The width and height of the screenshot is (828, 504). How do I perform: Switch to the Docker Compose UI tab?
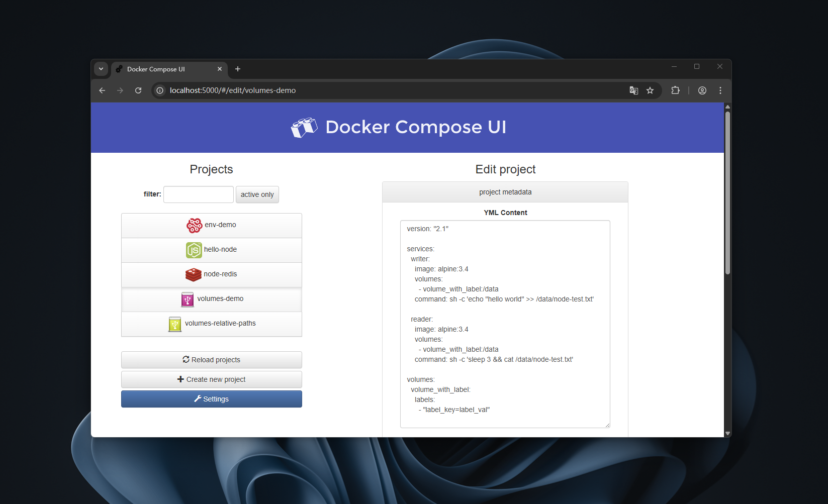[161, 69]
